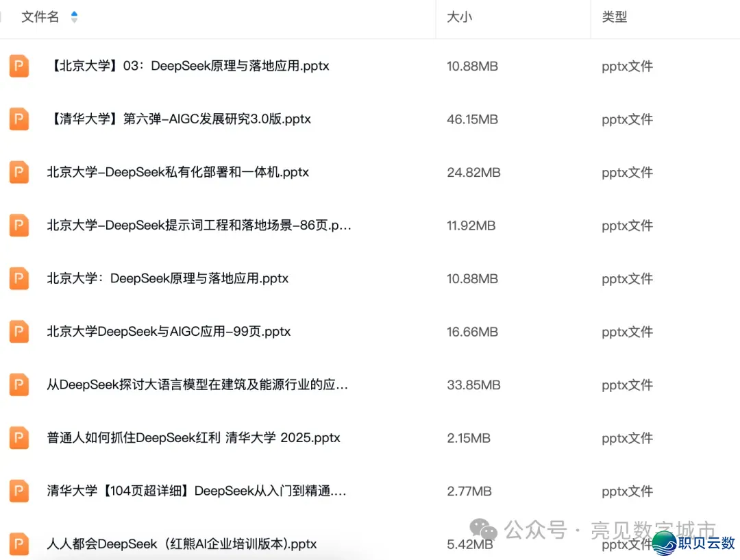Click the pptx icon for 北京大学-DeepSeek提示词工程和落地场景
The image size is (740, 560).
pos(19,226)
